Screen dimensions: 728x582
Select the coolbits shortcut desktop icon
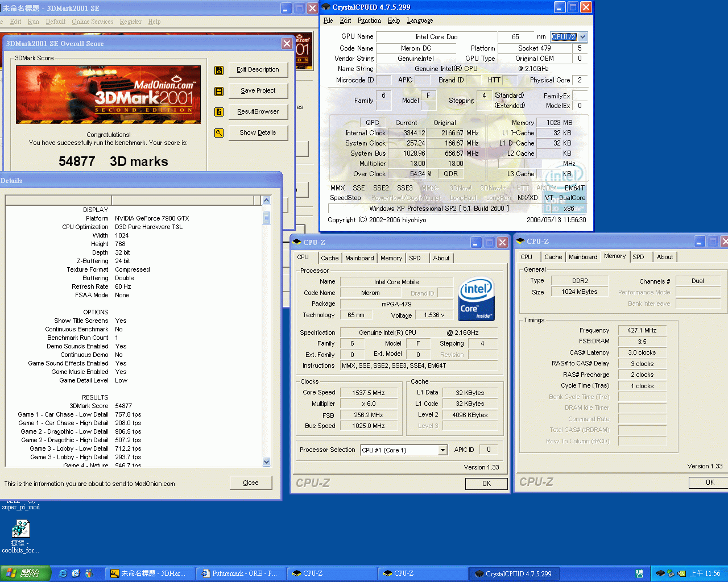20,537
